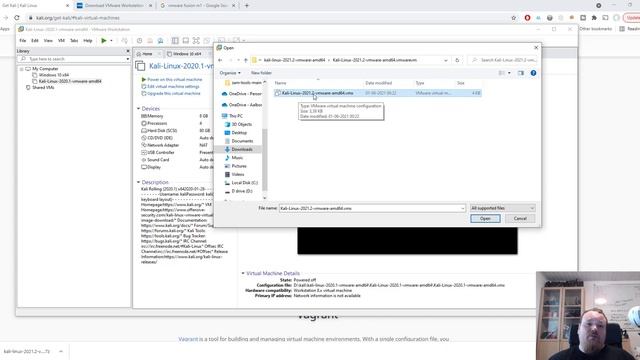
Task: Click the Open button
Action: tap(485, 218)
